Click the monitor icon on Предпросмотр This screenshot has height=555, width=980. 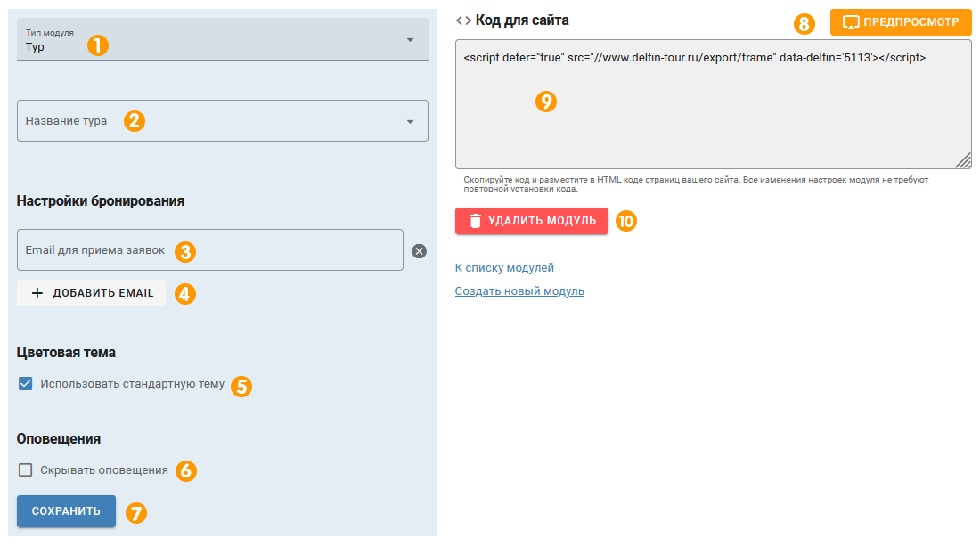point(850,21)
